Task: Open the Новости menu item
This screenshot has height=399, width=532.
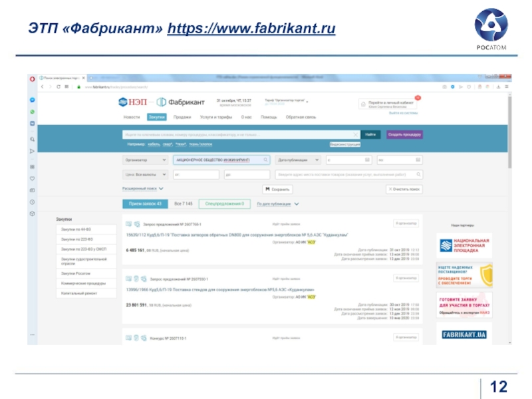Action: click(x=132, y=117)
